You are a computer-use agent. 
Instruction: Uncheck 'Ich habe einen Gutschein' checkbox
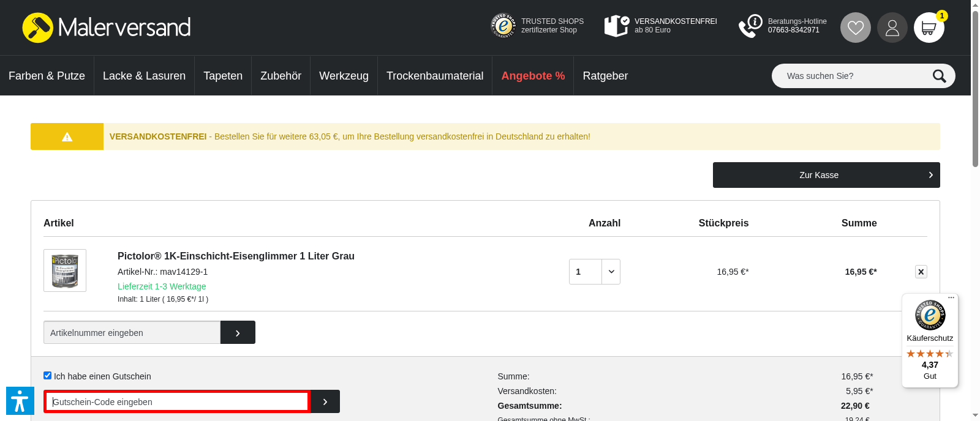47,376
